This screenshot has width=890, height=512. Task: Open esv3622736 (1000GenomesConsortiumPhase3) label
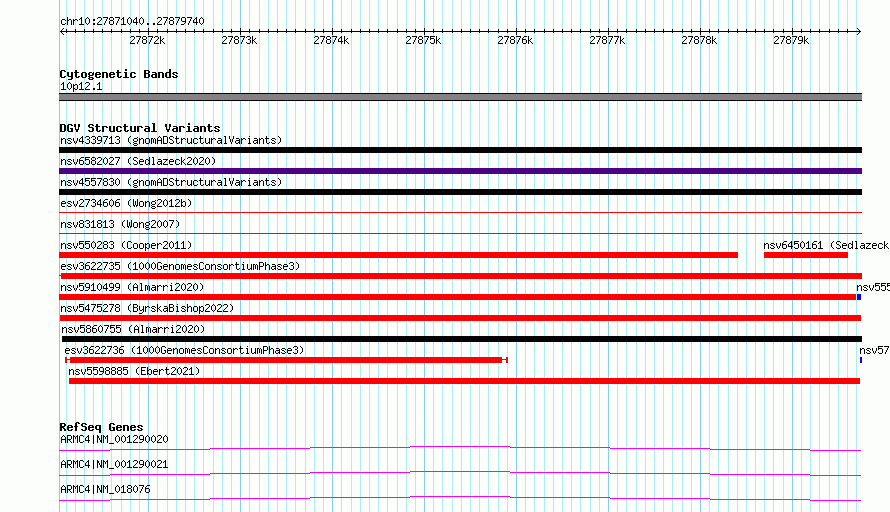184,350
